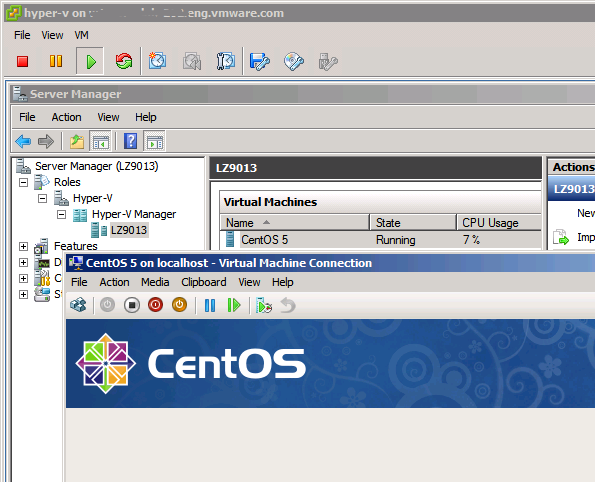Open the blue Help question mark icon
595x482 pixels.
pos(131,141)
